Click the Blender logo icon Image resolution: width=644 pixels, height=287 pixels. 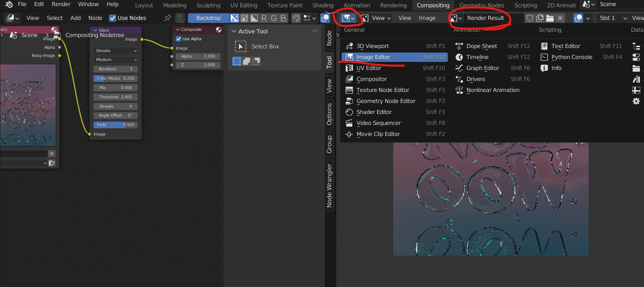pos(9,4)
